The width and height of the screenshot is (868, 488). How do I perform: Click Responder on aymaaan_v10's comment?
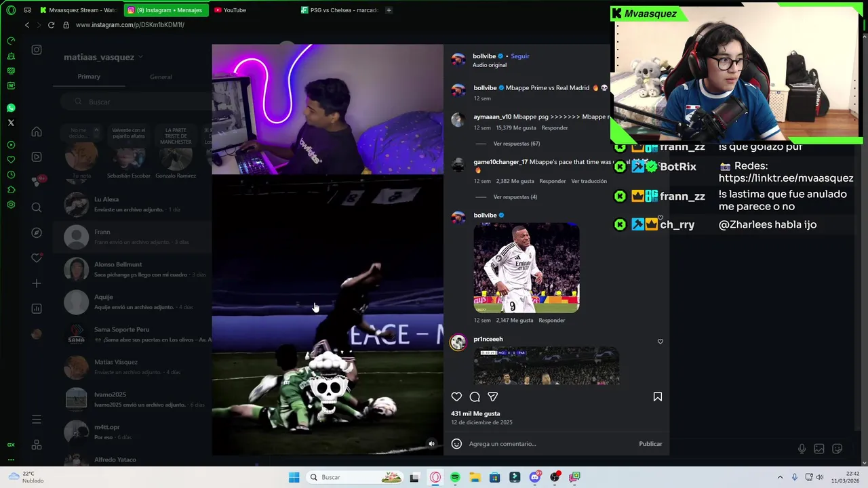click(x=555, y=128)
